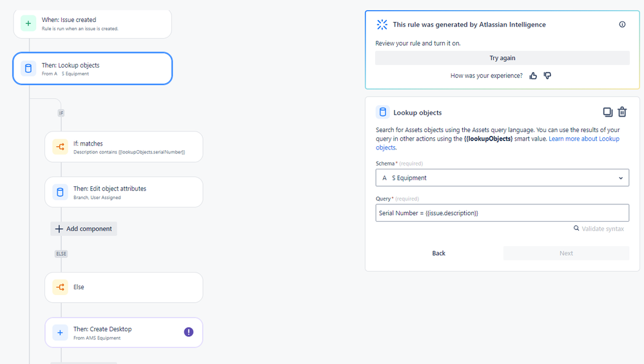644x364 pixels.
Task: Select the Then: Lookup objects node
Action: pos(92,68)
